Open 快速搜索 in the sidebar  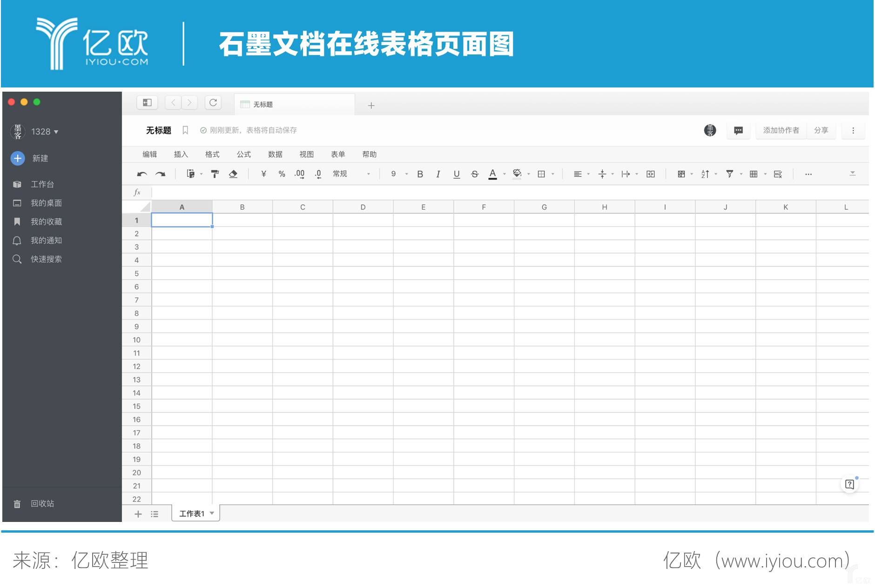pos(37,259)
